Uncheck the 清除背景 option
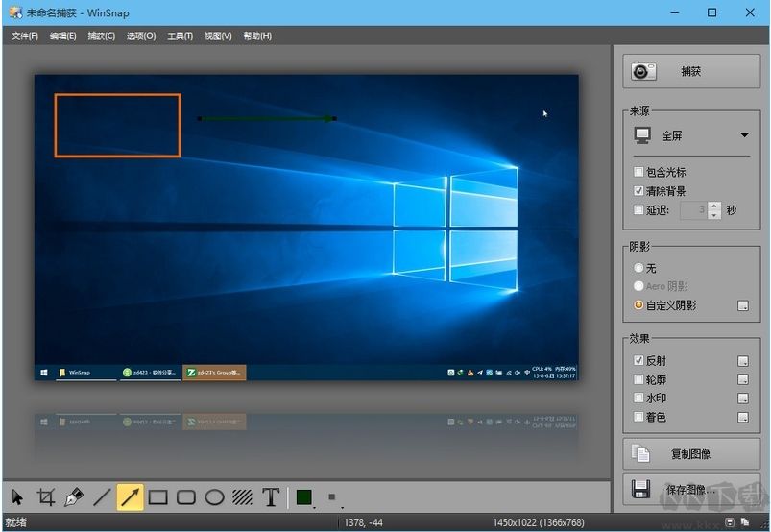The image size is (771, 532). tap(639, 191)
